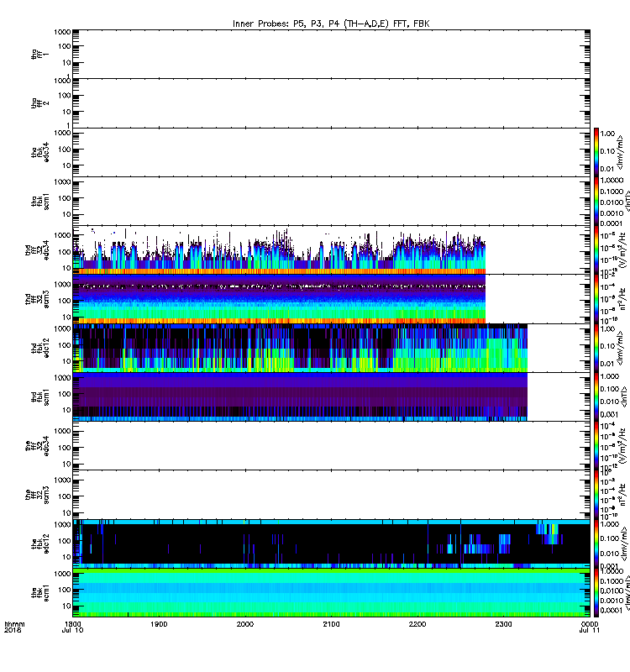Click the "2200" time axis label
Viewport: 630px width, 672px height.
pyautogui.click(x=417, y=624)
